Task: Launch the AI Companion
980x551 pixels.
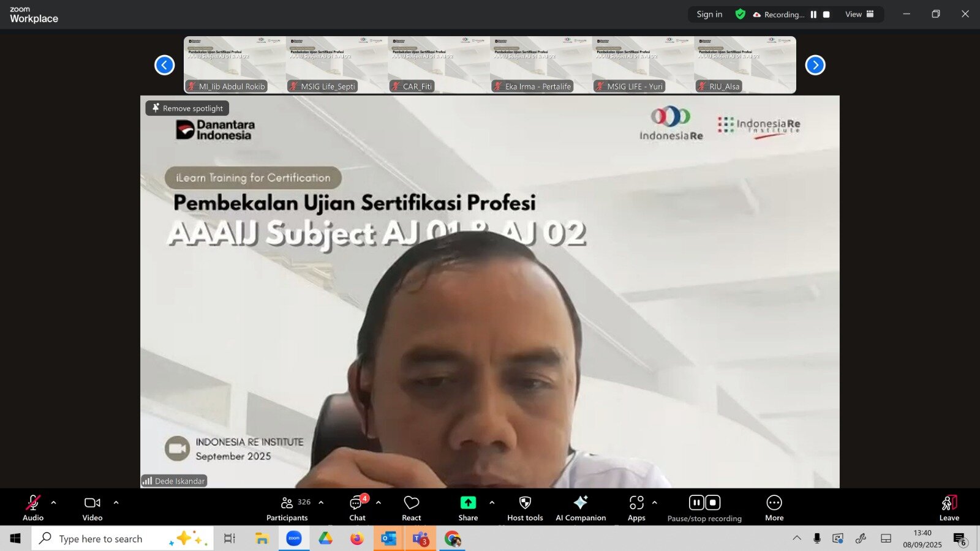Action: click(580, 508)
